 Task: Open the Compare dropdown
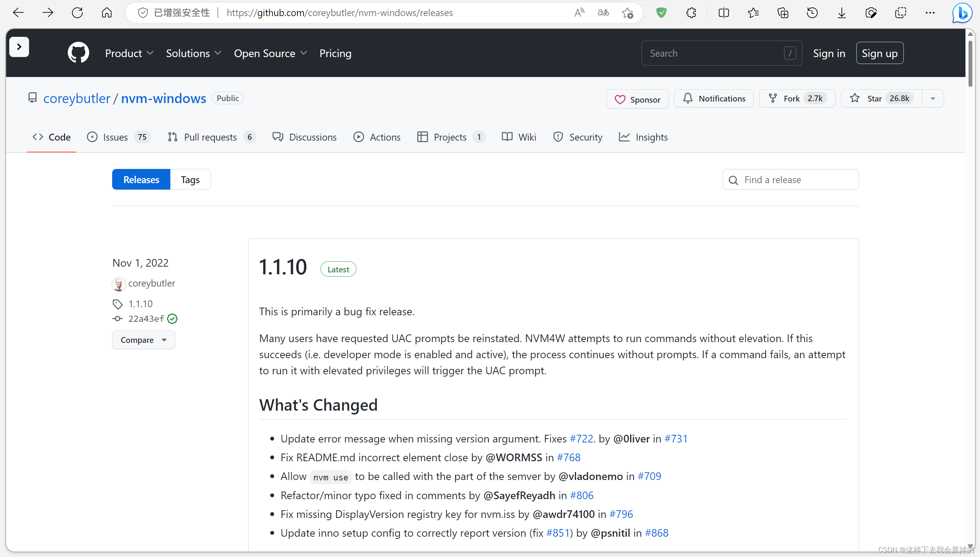click(144, 340)
